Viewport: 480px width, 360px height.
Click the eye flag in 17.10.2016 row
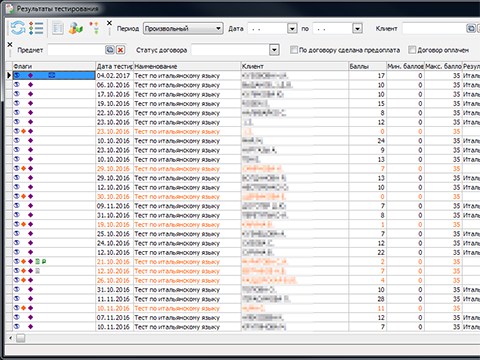pyautogui.click(x=17, y=94)
